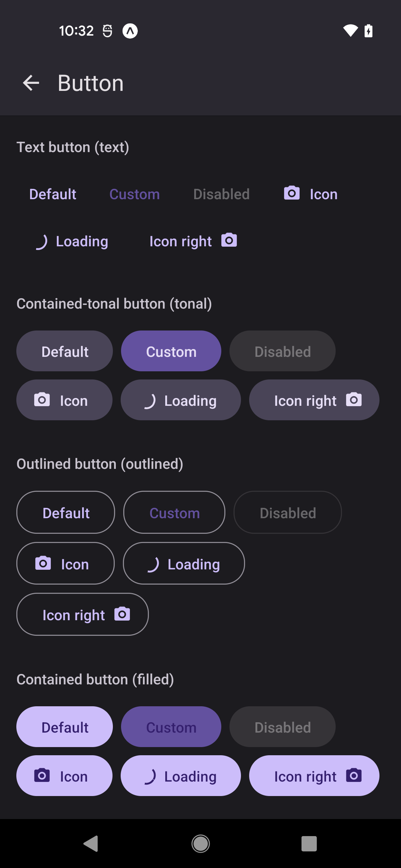
Task: Tap camera icon in filled Icon right button
Action: 354,775
